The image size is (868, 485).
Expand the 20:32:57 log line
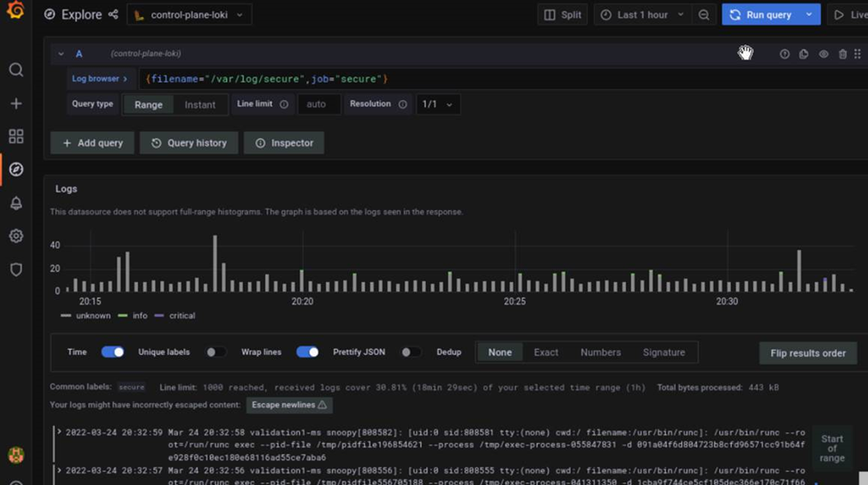pos(59,471)
